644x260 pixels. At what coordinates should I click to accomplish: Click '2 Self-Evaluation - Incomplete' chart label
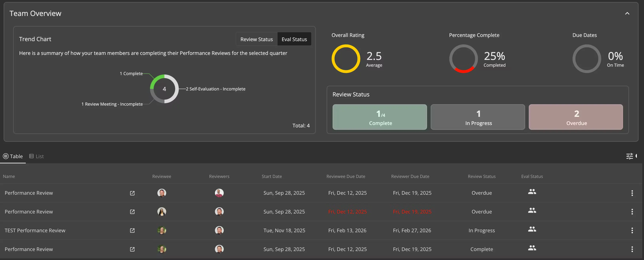click(x=216, y=89)
